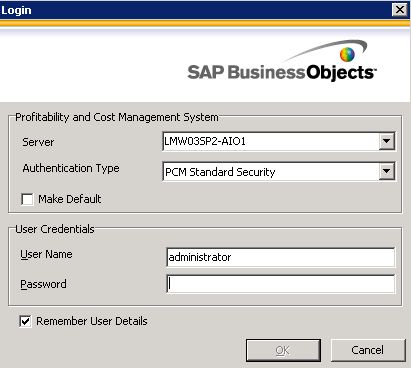411x368 pixels.
Task: Click the PCM Standard Security value
Action: (220, 172)
